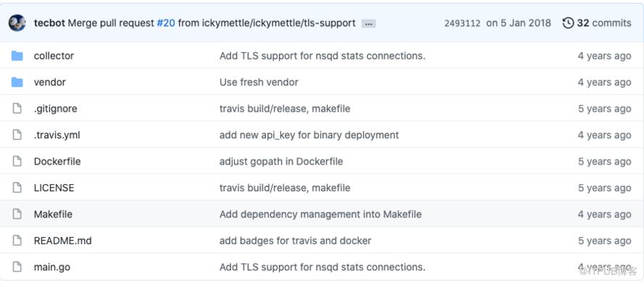Open 'adjust gopath in Dockerfile' commit message
Viewport: 644px width, 282px height.
(x=281, y=162)
